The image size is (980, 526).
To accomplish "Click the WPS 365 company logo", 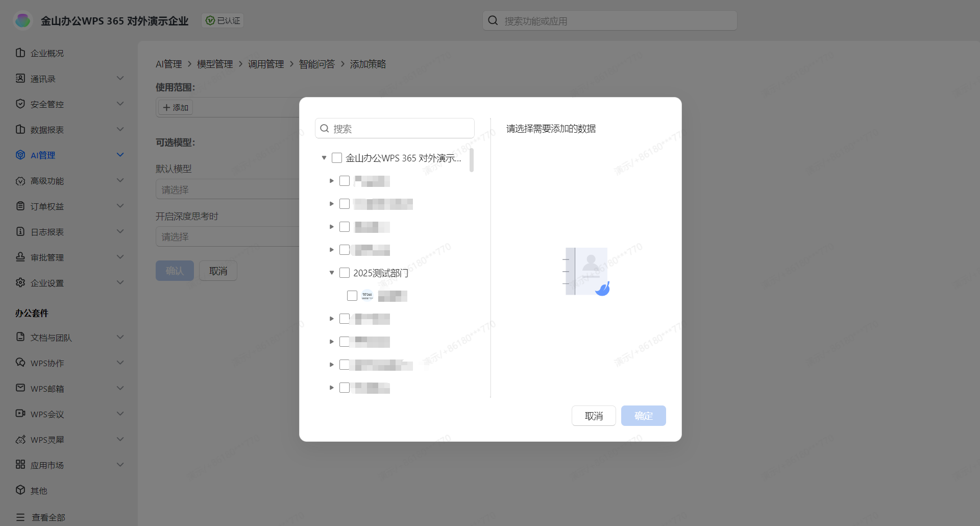I will [x=23, y=20].
